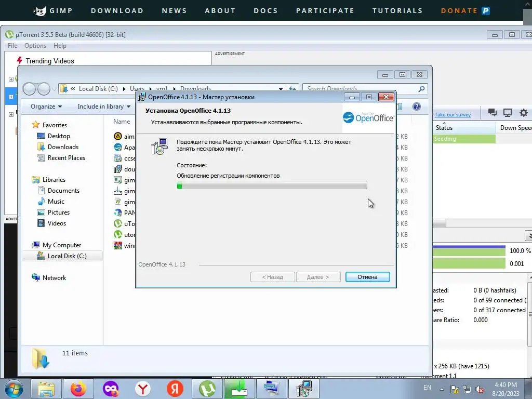Click EN language indicator in tray
Image resolution: width=532 pixels, height=399 pixels.
(x=427, y=388)
